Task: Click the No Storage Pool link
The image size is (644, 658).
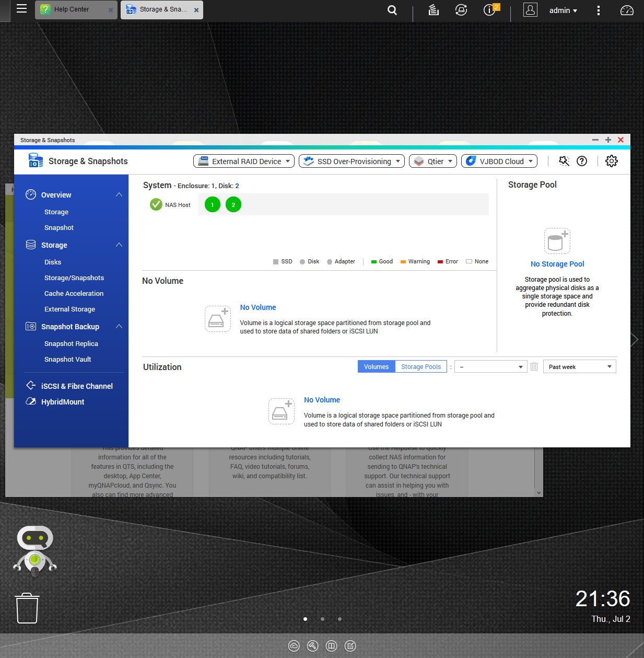Action: 557,264
